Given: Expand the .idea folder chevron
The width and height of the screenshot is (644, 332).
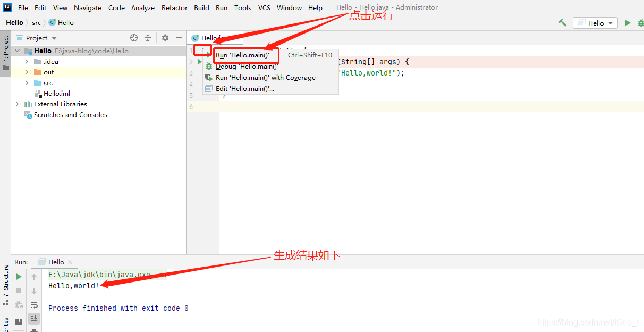Looking at the screenshot, I should (27, 62).
